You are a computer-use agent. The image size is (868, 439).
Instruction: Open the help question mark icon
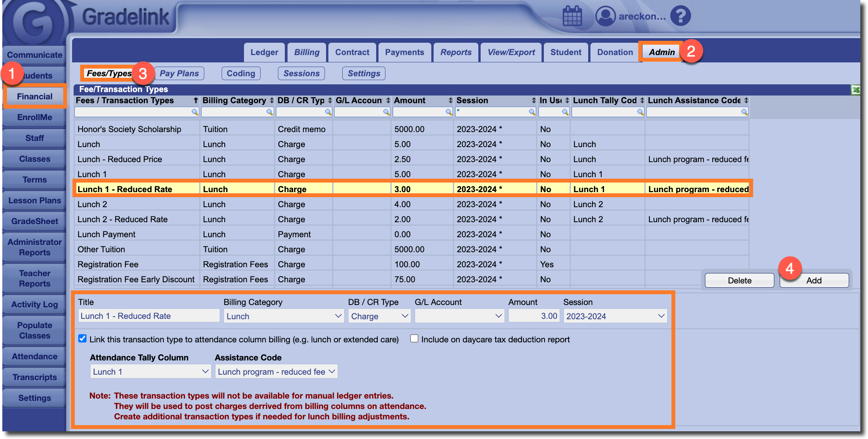pyautogui.click(x=681, y=16)
